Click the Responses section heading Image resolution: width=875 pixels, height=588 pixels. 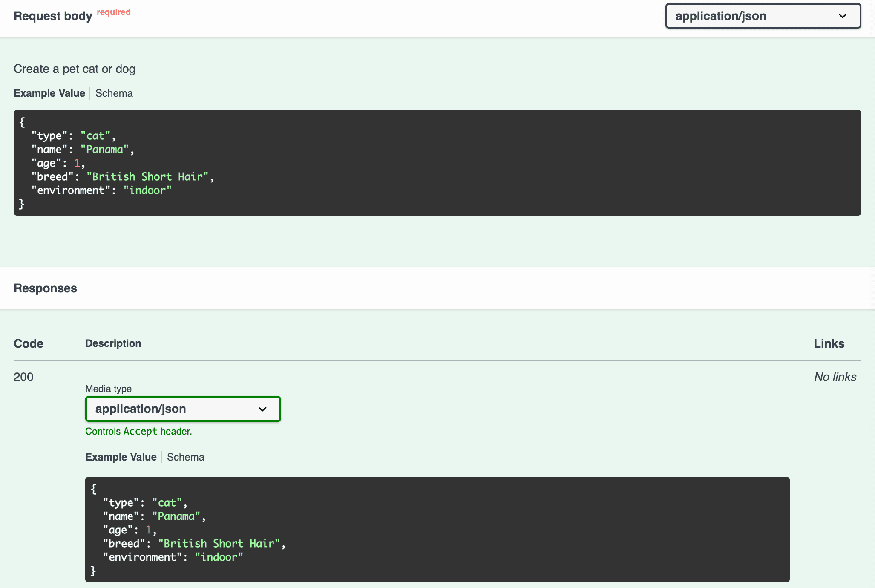[46, 288]
